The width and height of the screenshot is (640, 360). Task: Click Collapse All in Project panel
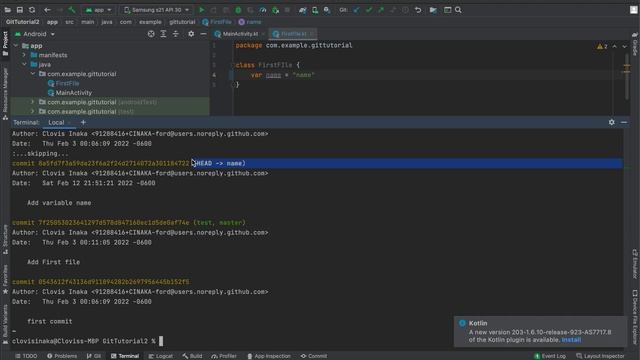176,34
